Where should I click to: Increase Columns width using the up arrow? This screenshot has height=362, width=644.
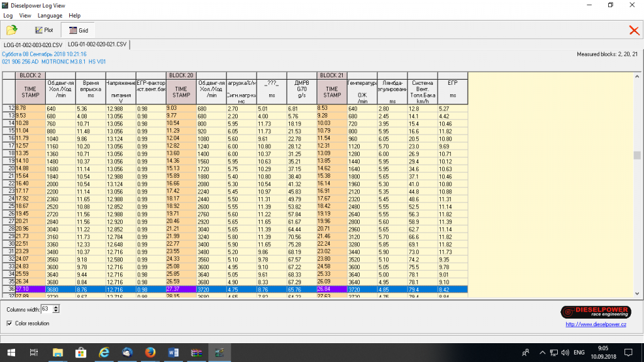point(57,307)
